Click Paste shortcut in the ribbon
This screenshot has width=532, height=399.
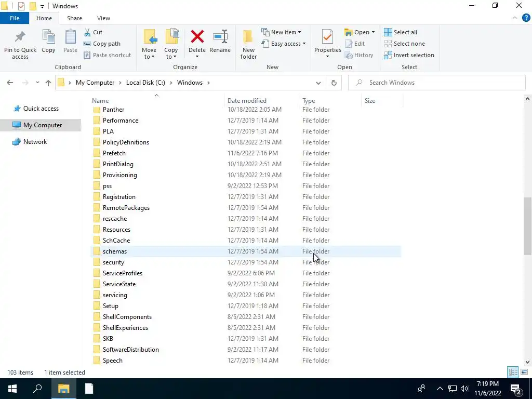pyautogui.click(x=107, y=55)
